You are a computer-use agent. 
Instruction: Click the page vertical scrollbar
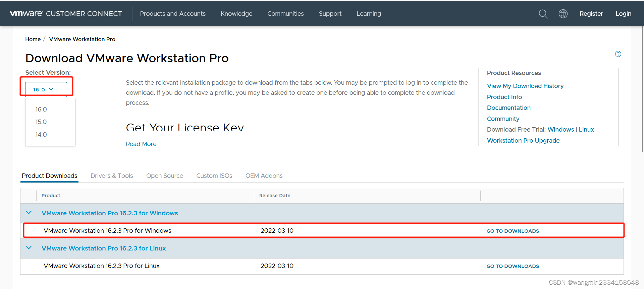pyautogui.click(x=643, y=89)
